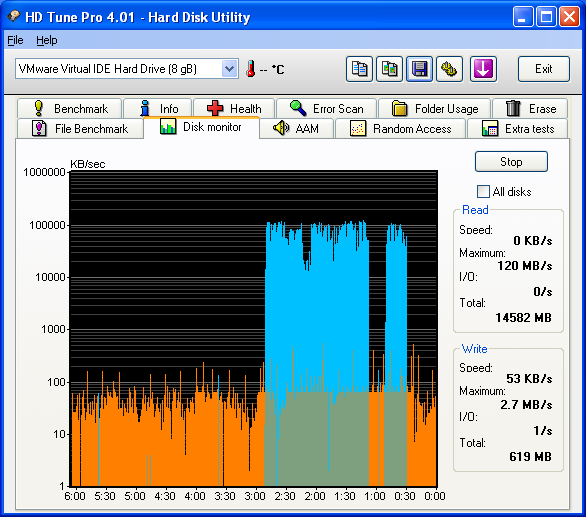Click the Erase trash can icon

513,108
